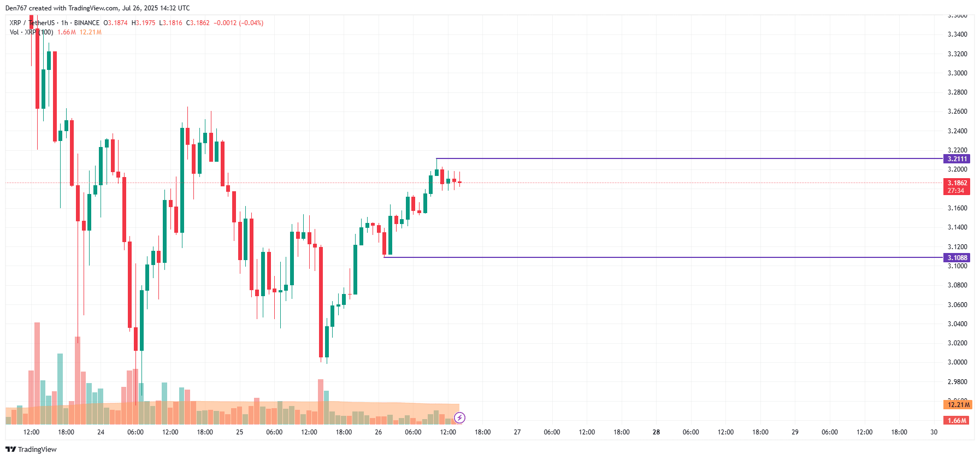Click the red 3.1862 current price tag

957,183
